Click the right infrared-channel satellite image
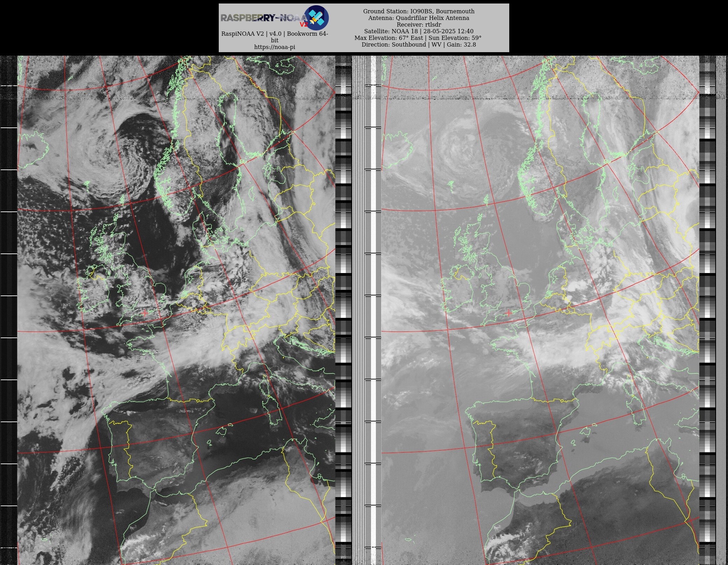This screenshot has width=728, height=565. coord(540,310)
